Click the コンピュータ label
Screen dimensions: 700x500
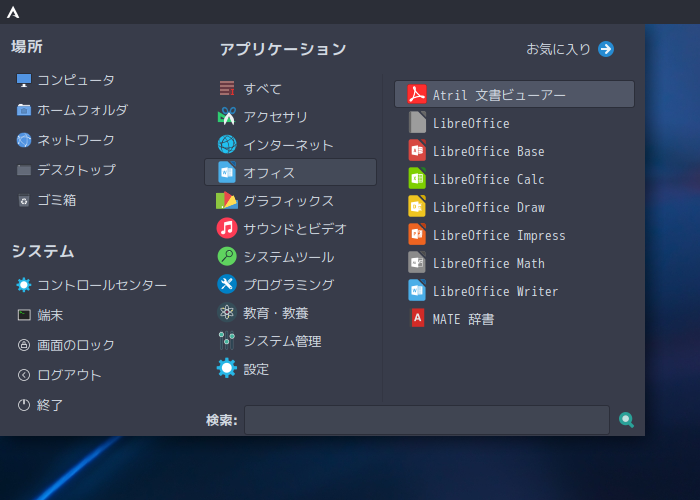pyautogui.click(x=76, y=80)
